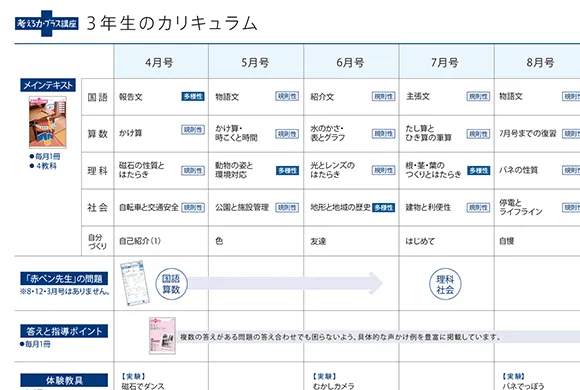Click the 3年生のカリキュラム title
Viewport: 580px width, 390px height.
coord(172,23)
